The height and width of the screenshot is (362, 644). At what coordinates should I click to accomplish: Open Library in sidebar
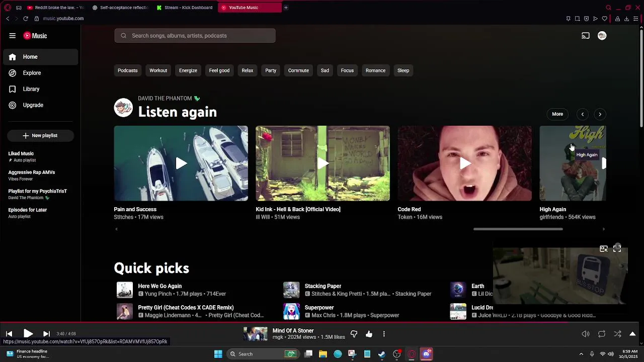coord(41,89)
